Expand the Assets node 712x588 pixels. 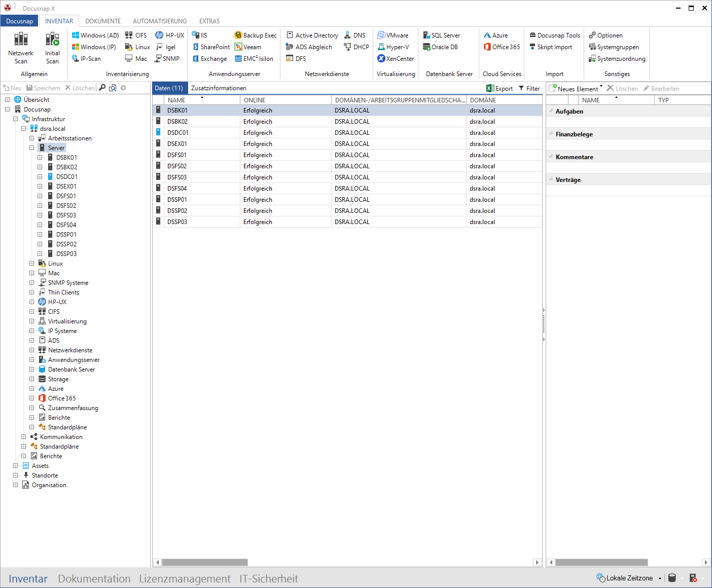pyautogui.click(x=15, y=466)
